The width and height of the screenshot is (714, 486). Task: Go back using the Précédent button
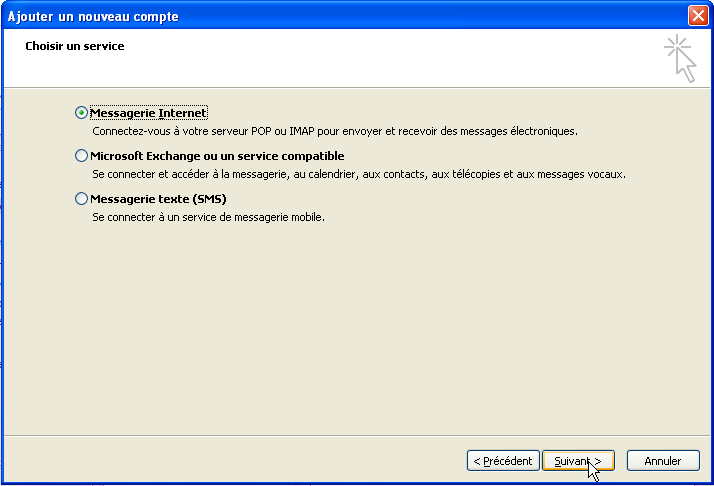coord(503,460)
